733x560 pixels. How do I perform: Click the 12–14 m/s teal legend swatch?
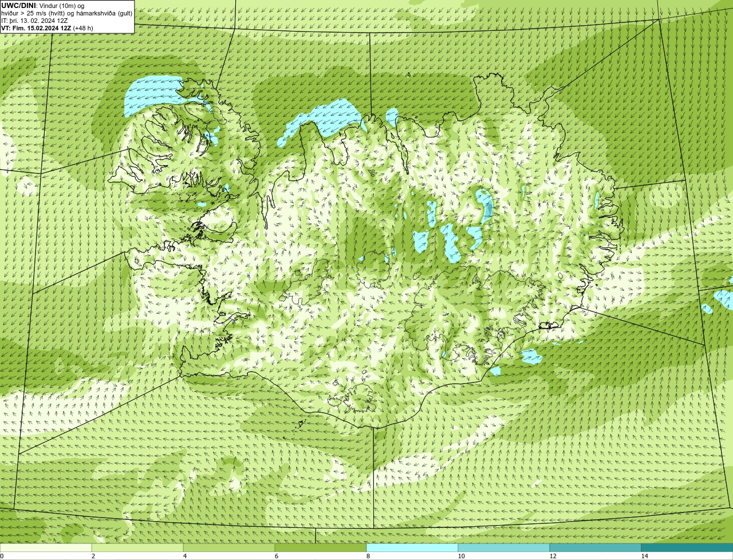click(x=596, y=547)
